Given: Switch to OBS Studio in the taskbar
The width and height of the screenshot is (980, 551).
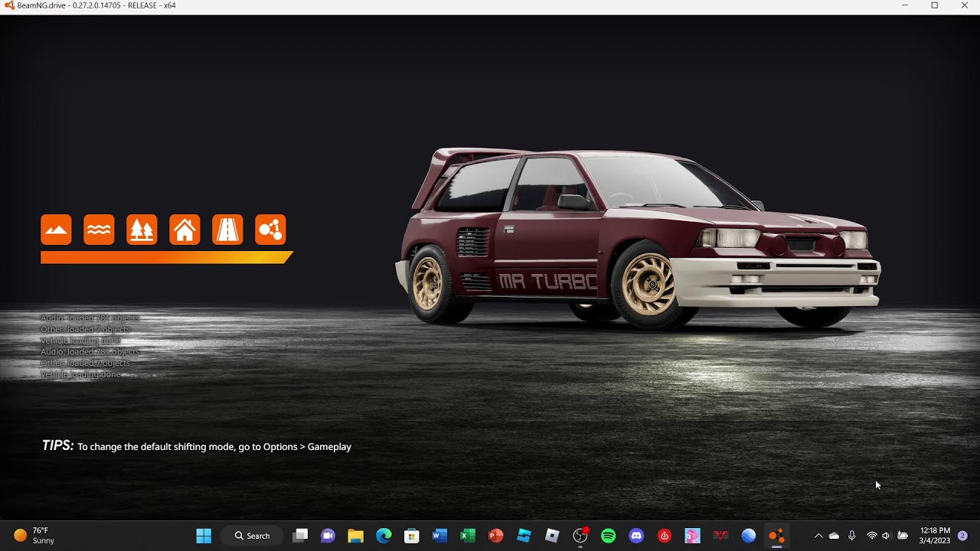Looking at the screenshot, I should (580, 536).
